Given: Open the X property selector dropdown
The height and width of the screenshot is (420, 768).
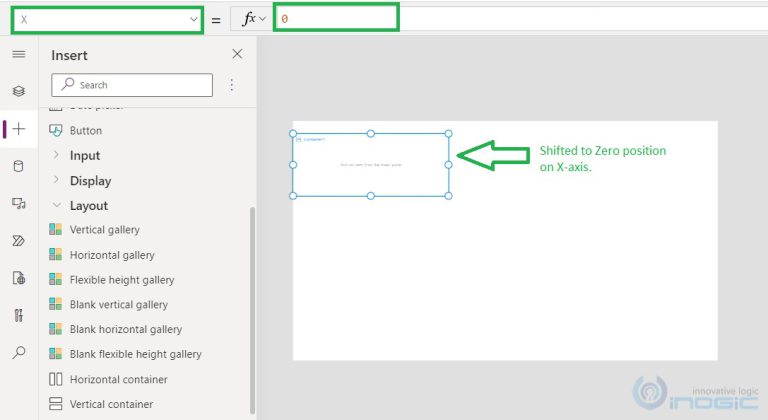Looking at the screenshot, I should pyautogui.click(x=107, y=19).
